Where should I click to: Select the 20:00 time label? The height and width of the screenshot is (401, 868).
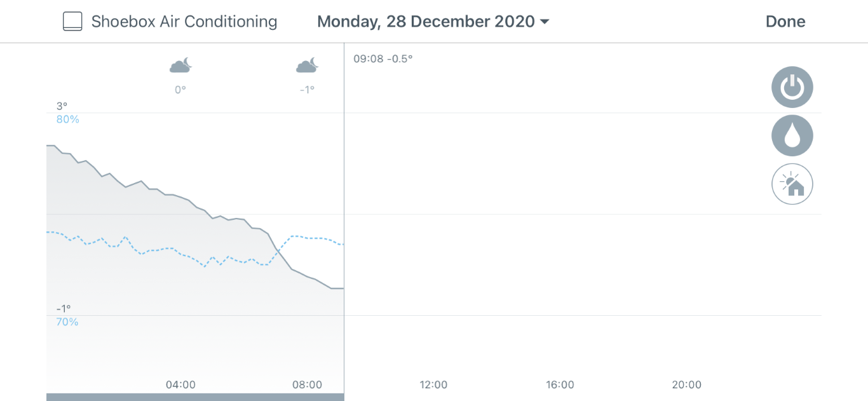point(687,384)
